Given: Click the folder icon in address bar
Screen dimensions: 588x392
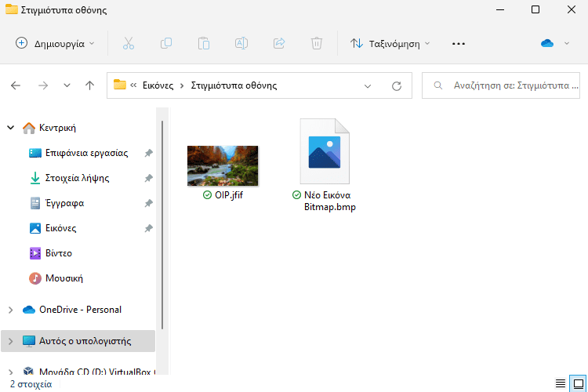Looking at the screenshot, I should coord(120,85).
